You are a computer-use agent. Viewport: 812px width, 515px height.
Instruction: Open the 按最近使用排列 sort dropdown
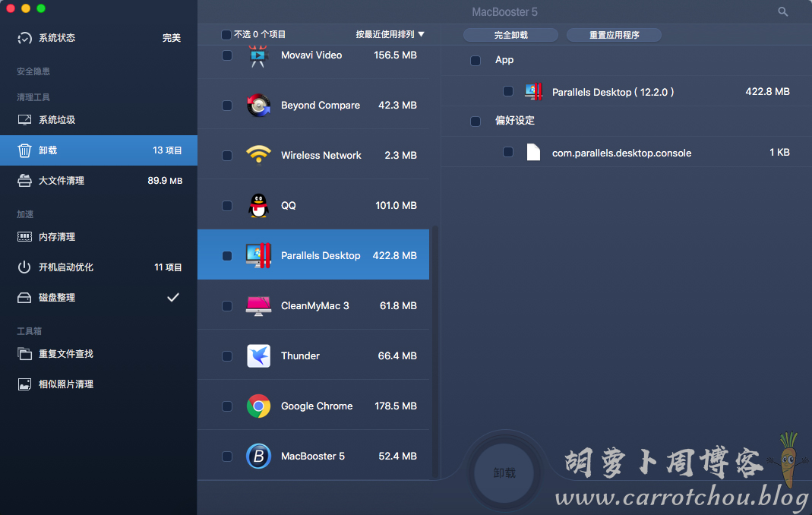390,34
